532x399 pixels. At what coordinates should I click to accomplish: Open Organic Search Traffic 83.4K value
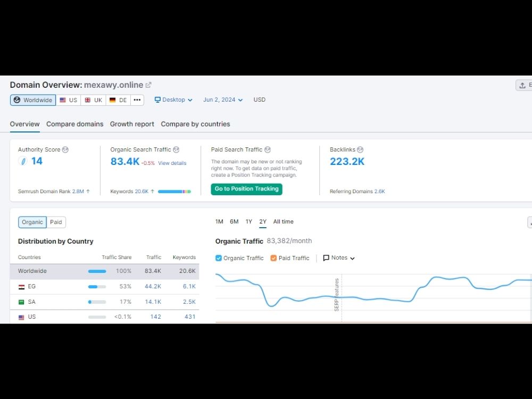click(125, 162)
